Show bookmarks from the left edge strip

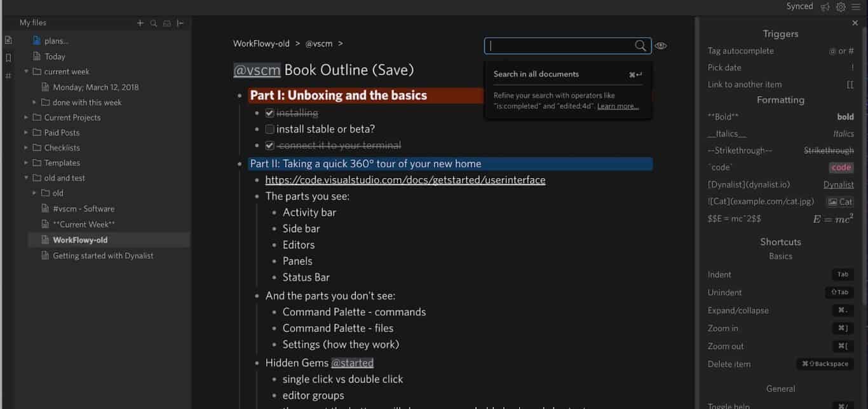(x=8, y=57)
